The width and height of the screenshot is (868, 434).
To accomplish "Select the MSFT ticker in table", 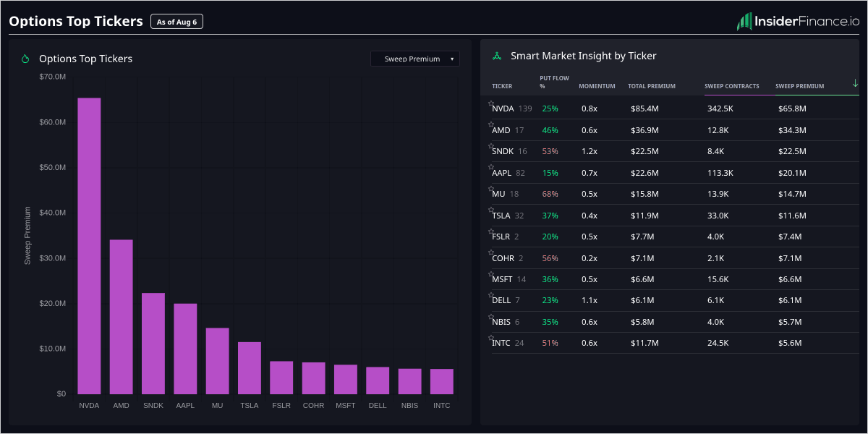I will pyautogui.click(x=502, y=279).
